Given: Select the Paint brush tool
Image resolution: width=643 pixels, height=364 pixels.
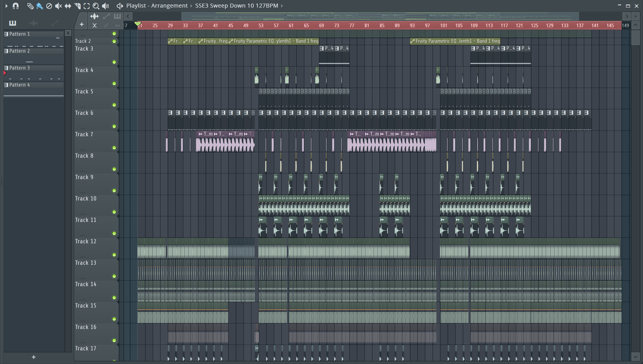Looking at the screenshot, I should (x=40, y=6).
